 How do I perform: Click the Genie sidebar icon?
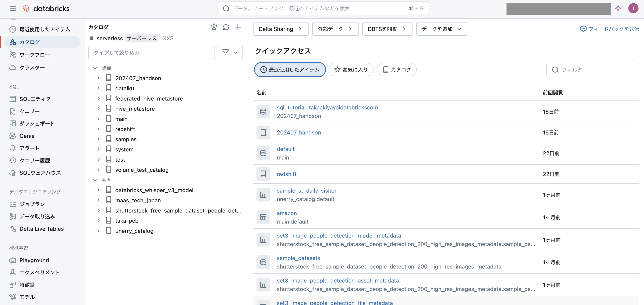pyautogui.click(x=13, y=136)
